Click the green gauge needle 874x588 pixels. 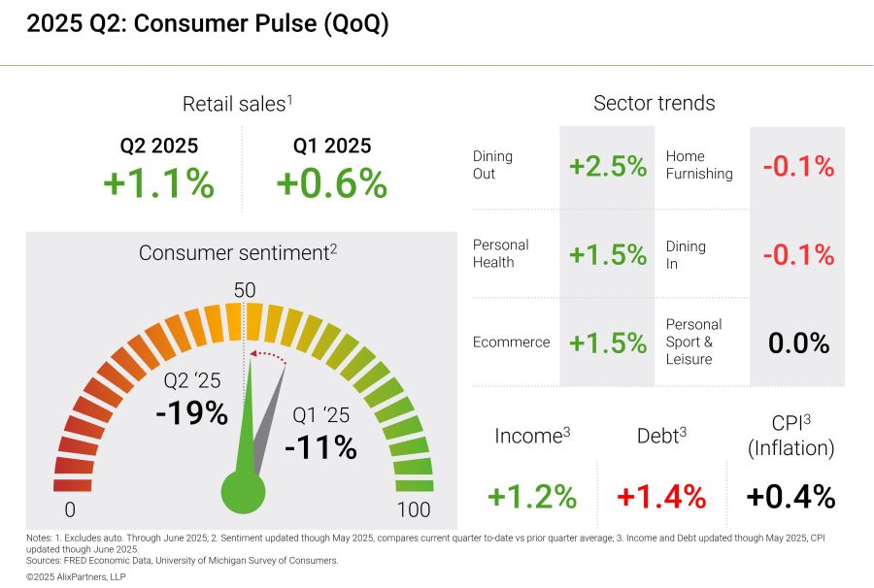(x=247, y=417)
